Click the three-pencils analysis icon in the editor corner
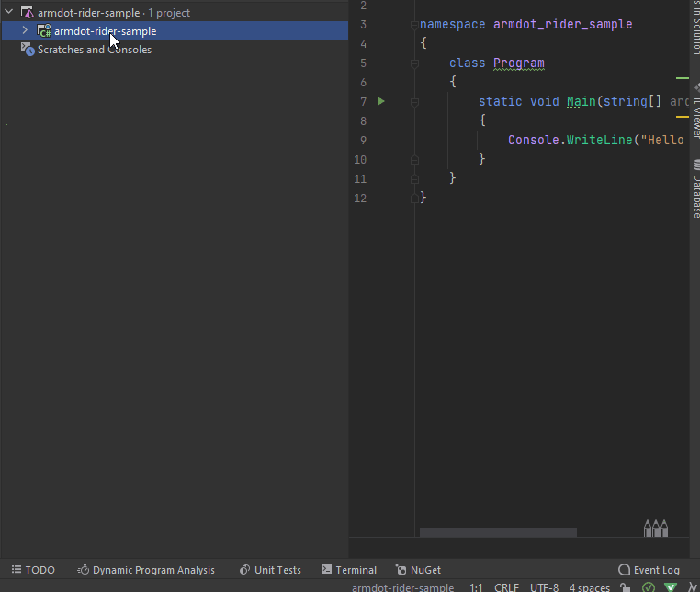The height and width of the screenshot is (592, 700). tap(656, 528)
